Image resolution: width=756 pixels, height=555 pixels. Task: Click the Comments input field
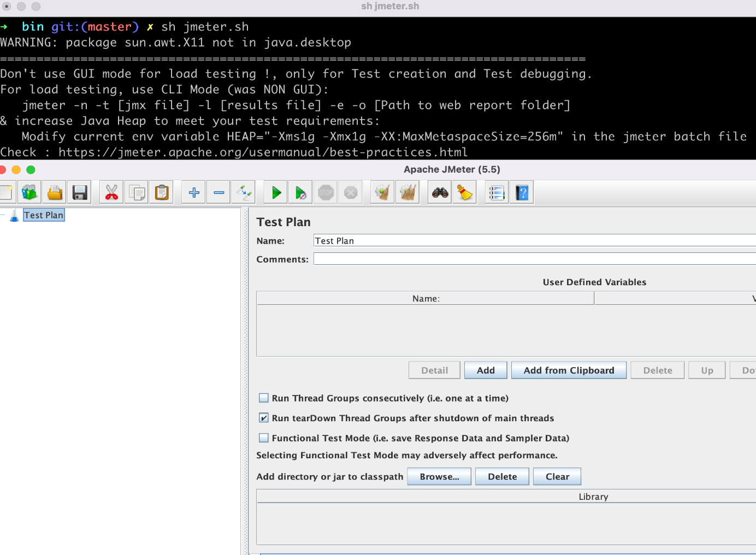pyautogui.click(x=535, y=259)
